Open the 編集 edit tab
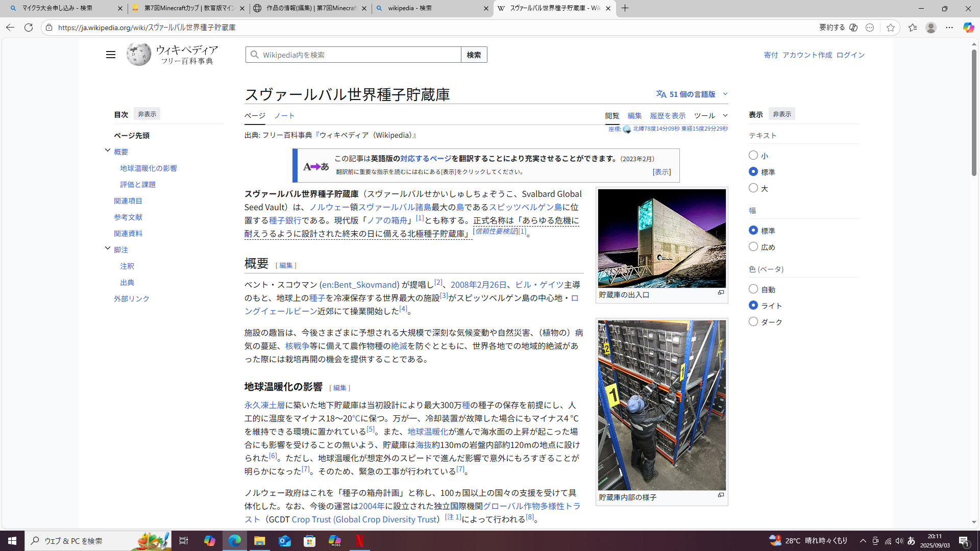980x551 pixels. pos(634,116)
